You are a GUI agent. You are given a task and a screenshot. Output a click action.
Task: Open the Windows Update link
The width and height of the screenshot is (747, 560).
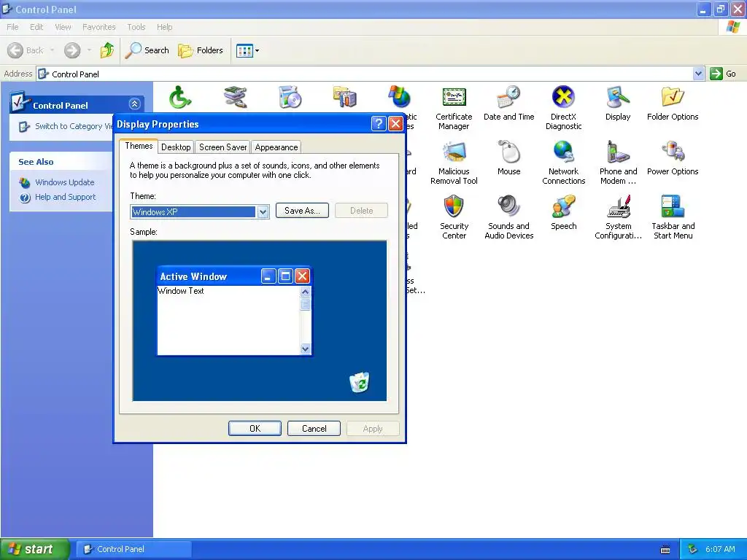click(x=65, y=182)
